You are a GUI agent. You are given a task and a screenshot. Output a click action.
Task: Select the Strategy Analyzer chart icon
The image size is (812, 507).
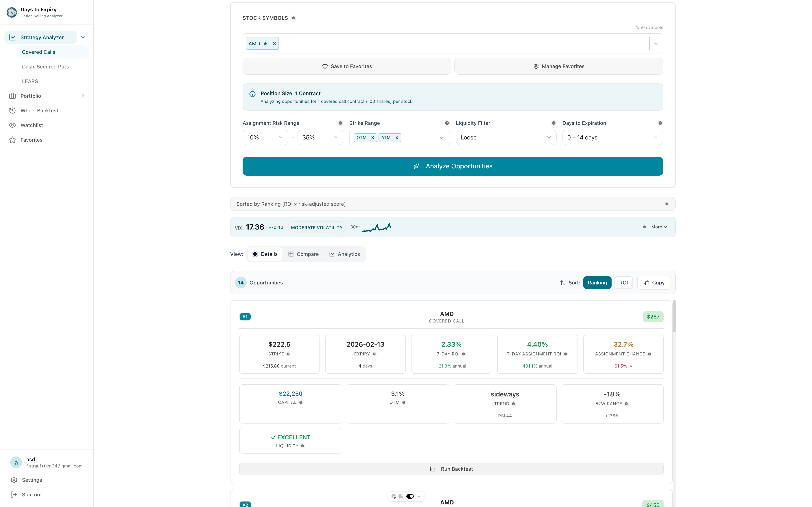point(12,37)
